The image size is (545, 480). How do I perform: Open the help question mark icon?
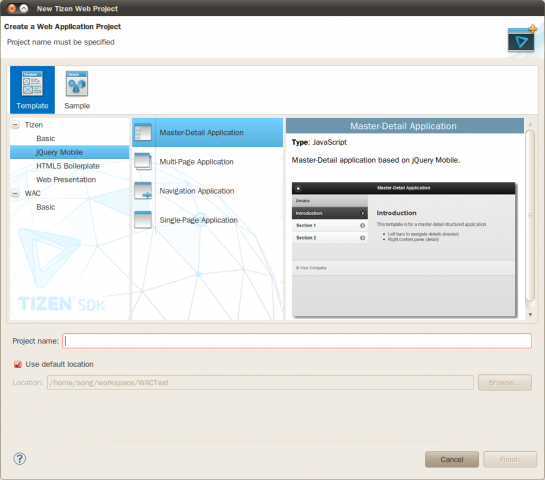click(x=19, y=458)
